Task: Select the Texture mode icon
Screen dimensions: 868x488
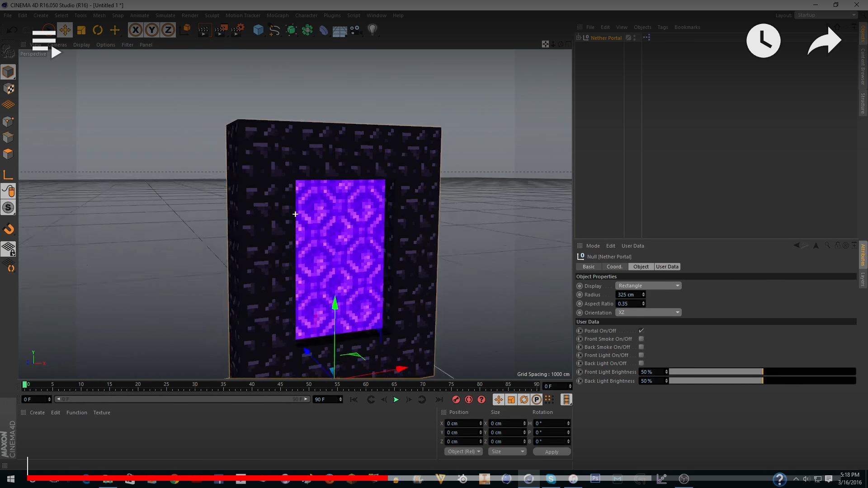Action: pos(8,89)
